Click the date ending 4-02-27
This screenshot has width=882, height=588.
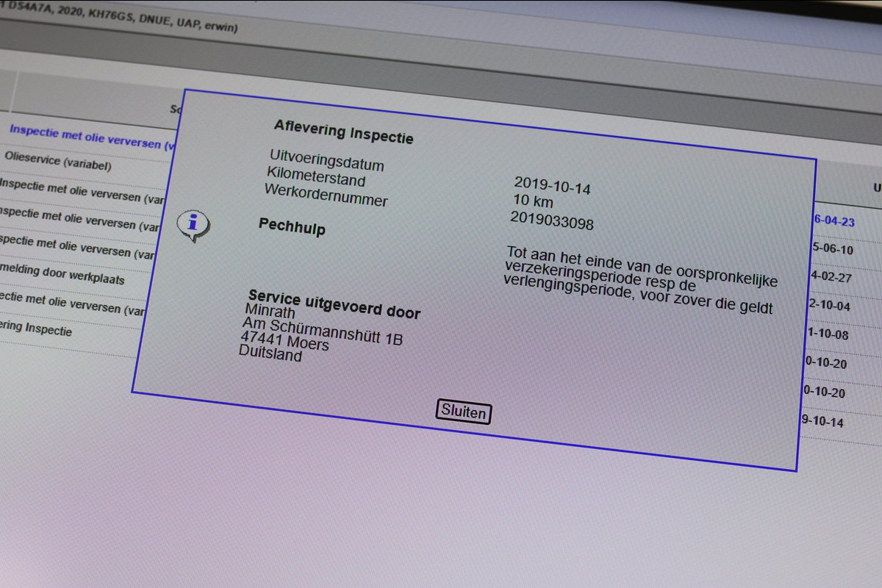pyautogui.click(x=831, y=278)
